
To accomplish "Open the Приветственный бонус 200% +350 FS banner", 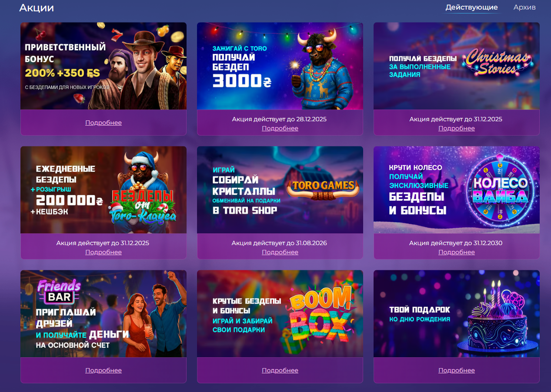I will pyautogui.click(x=104, y=66).
